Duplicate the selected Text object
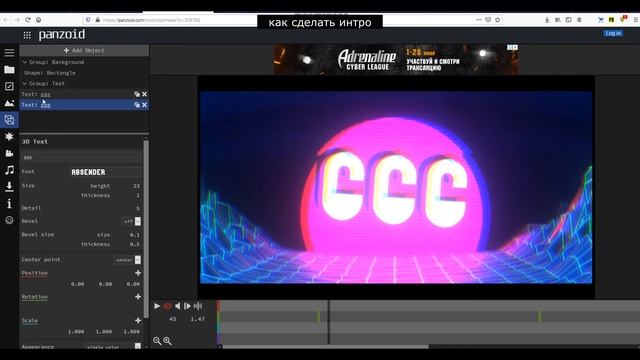This screenshot has height=360, width=640. pyautogui.click(x=137, y=105)
